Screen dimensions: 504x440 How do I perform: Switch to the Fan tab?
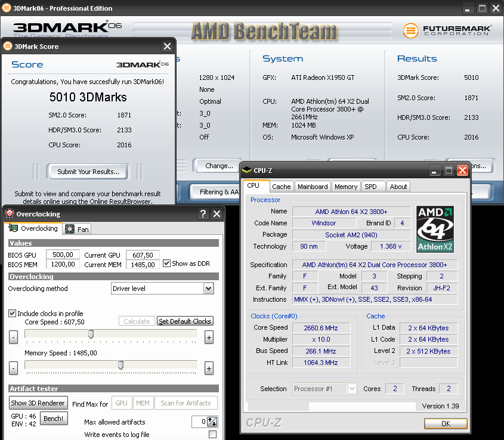coord(77,229)
